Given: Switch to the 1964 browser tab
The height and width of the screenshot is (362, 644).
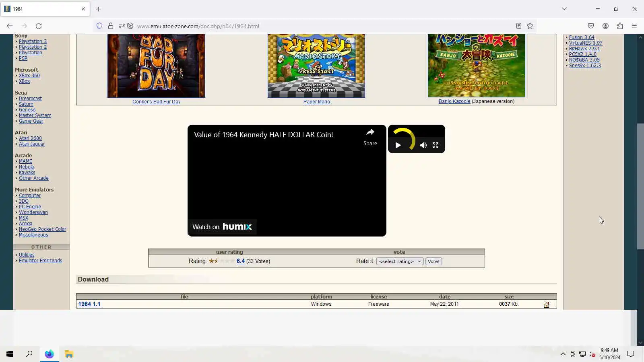Looking at the screenshot, I should coord(45,9).
